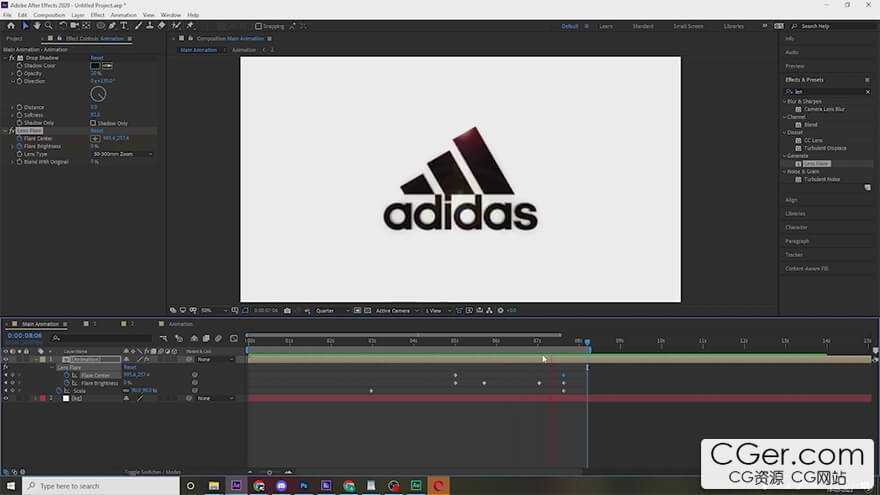Toggle Scale stopwatch in timeline
Viewport: 880px width, 495px height.
[x=59, y=391]
